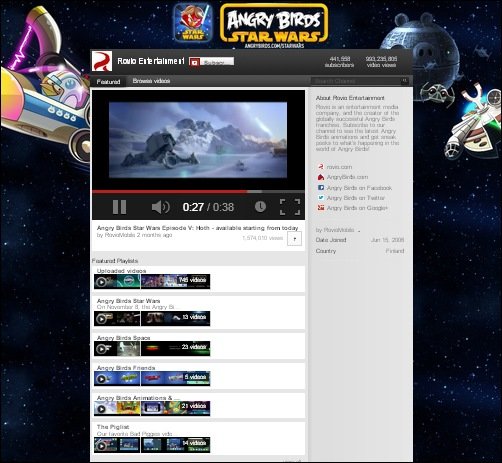Switch to the Featured tab
Viewport: 502px width, 463px height.
(108, 82)
